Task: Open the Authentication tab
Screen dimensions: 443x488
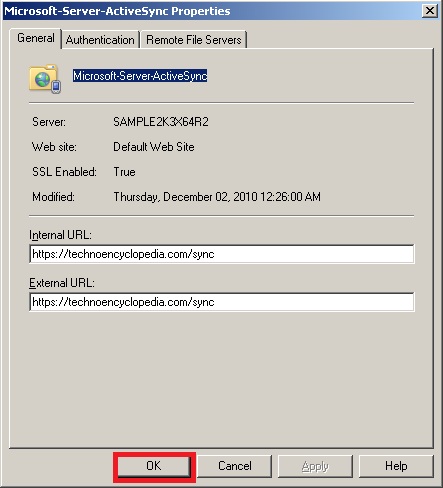Action: [x=100, y=40]
